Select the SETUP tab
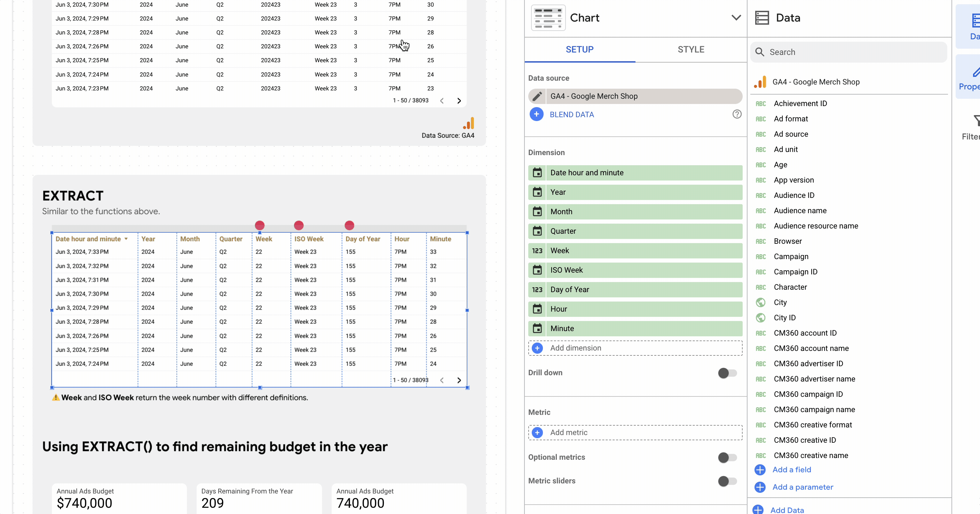 [x=579, y=49]
